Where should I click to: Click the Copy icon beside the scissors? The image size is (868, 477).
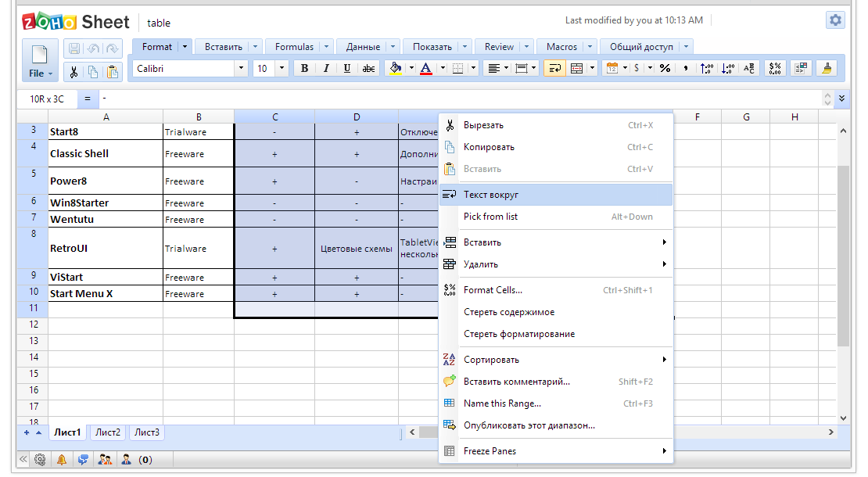[93, 73]
